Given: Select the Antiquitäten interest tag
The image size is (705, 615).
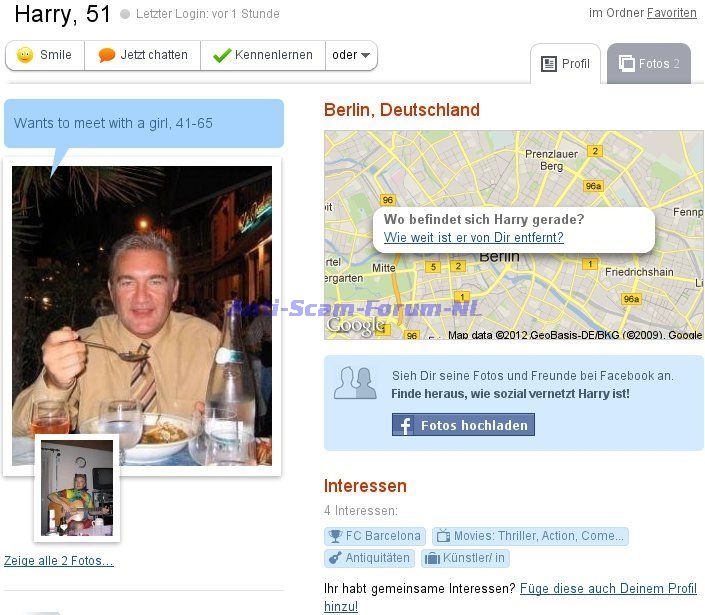Looking at the screenshot, I should coord(369,558).
